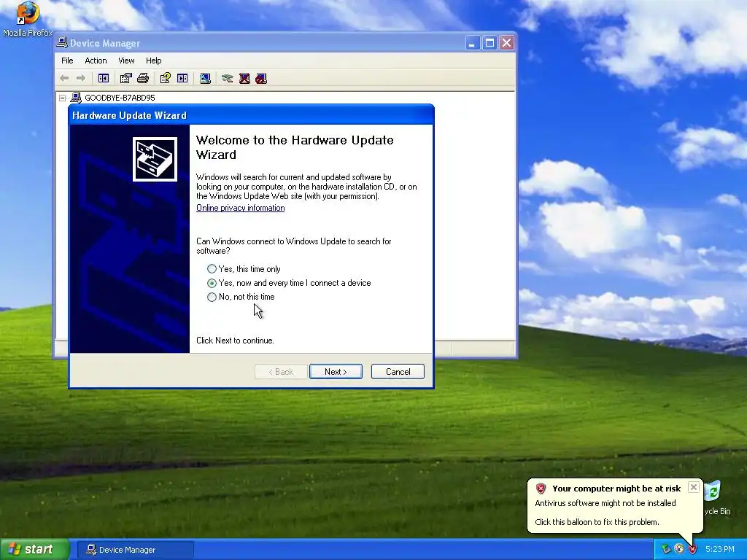Select "No, not this time" option

coord(241,297)
